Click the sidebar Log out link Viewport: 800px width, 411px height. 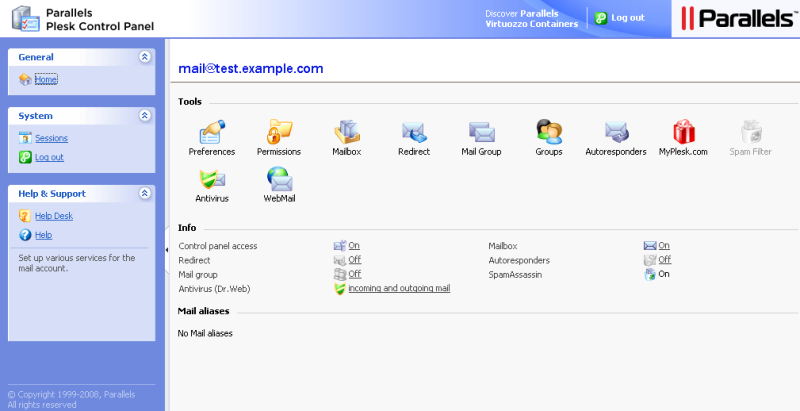[x=49, y=157]
